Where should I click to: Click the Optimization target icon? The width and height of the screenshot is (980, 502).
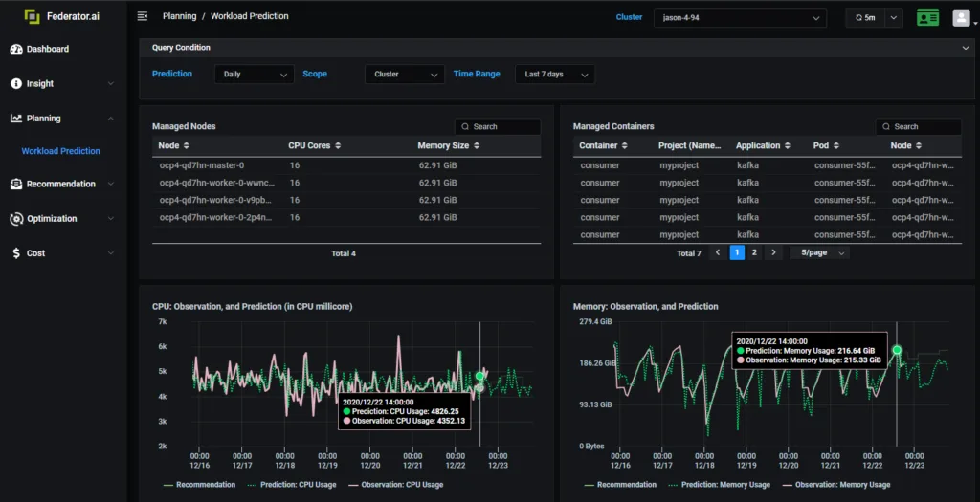click(x=16, y=219)
